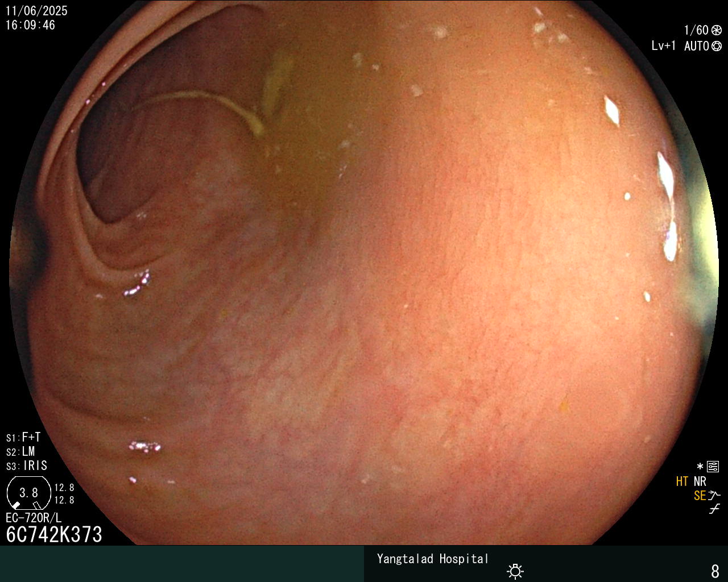Click the AUTO exposure label
The image size is (728, 582).
click(x=697, y=46)
